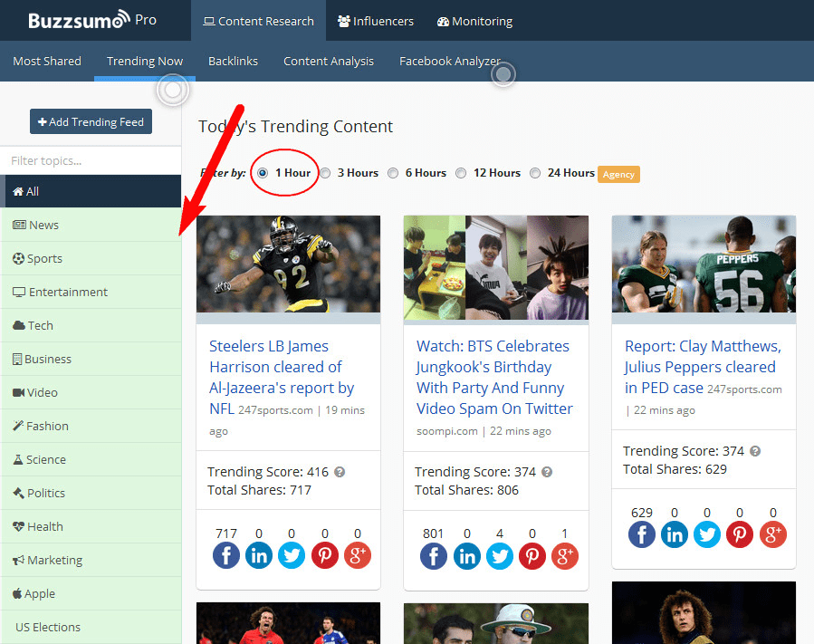Click the LinkedIn icon under BTS article
The width and height of the screenshot is (814, 644).
click(467, 556)
